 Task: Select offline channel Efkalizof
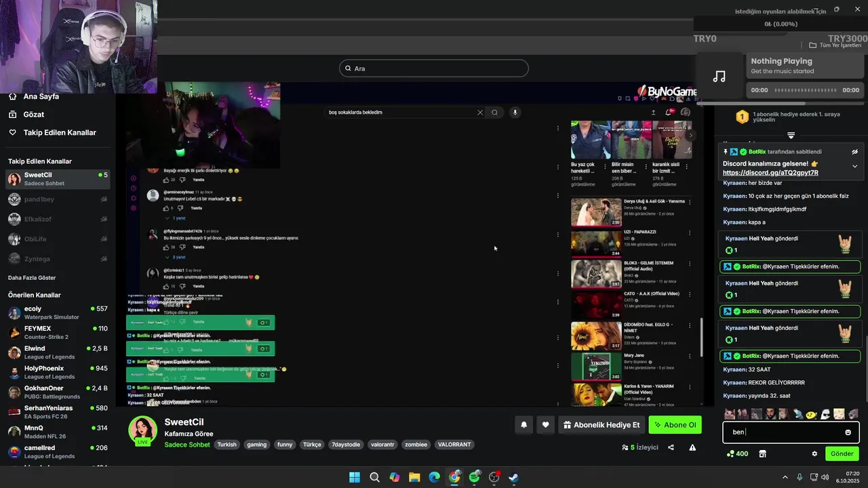pos(58,219)
